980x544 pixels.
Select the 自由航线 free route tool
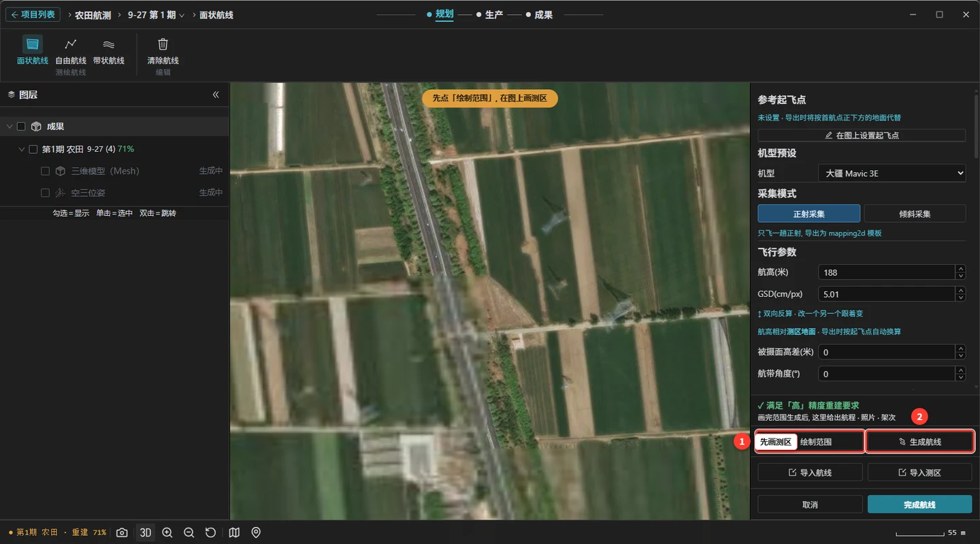click(71, 50)
